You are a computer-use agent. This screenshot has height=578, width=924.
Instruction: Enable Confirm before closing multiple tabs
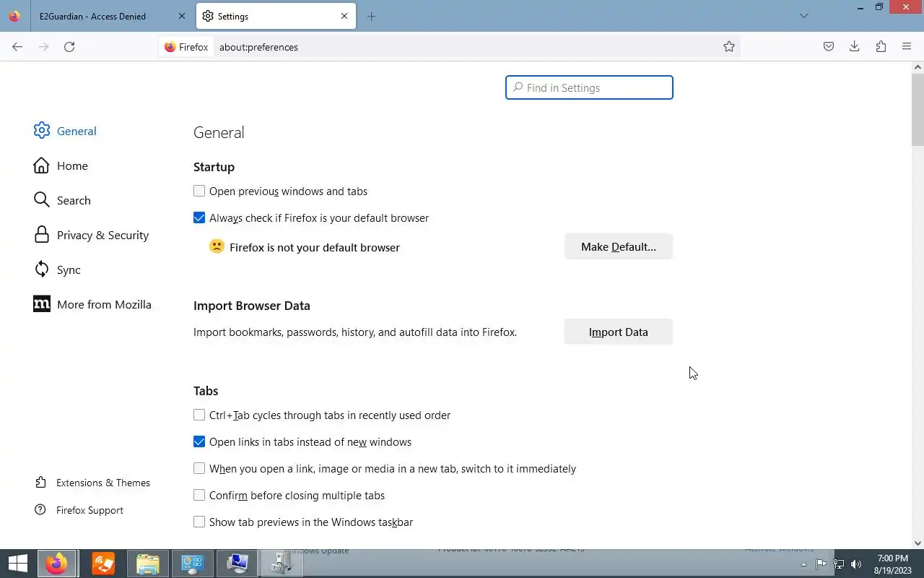pyautogui.click(x=199, y=496)
